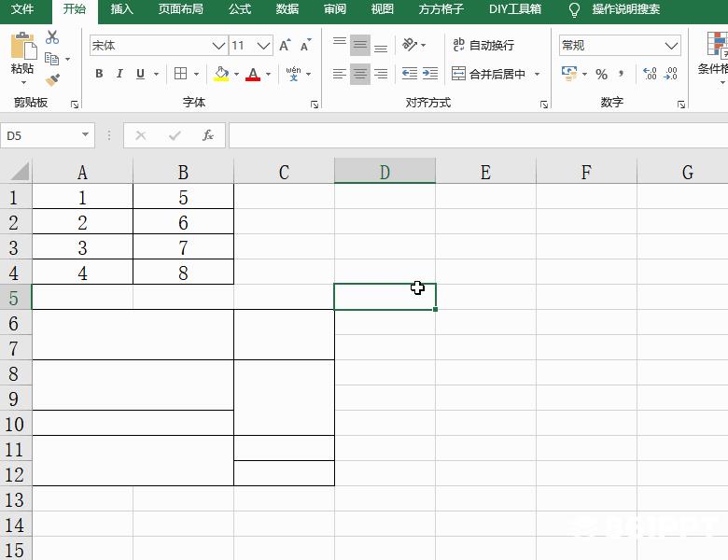Click 合并后居中 merge and center button
Screen dimensions: 728x560
point(488,74)
